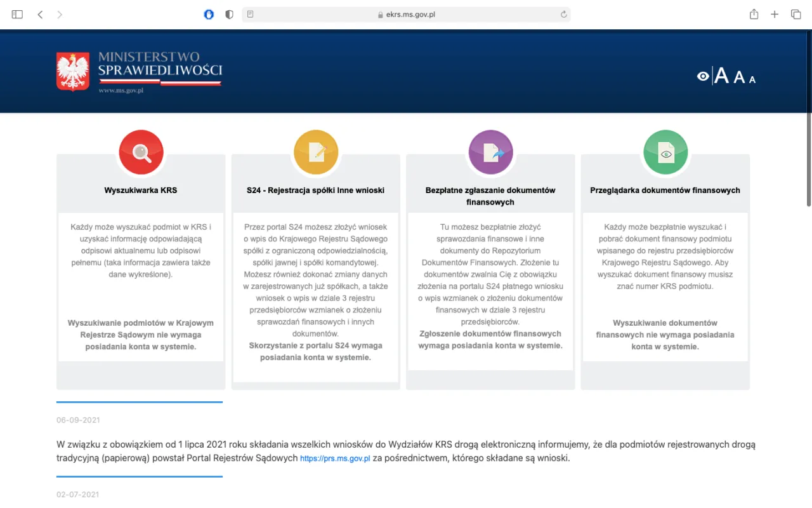812x508 pixels.
Task: Click the Wyszukiwarka KRS heading
Action: click(x=141, y=190)
